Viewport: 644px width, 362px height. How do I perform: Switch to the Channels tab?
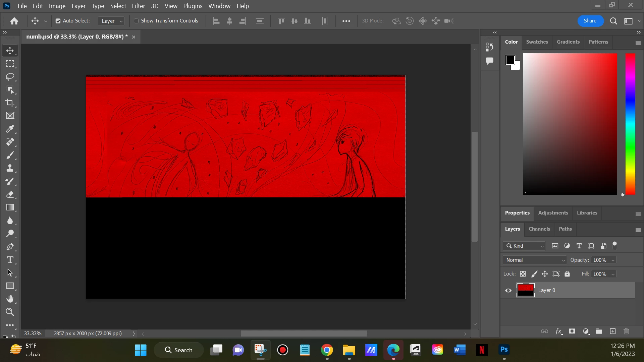click(539, 229)
